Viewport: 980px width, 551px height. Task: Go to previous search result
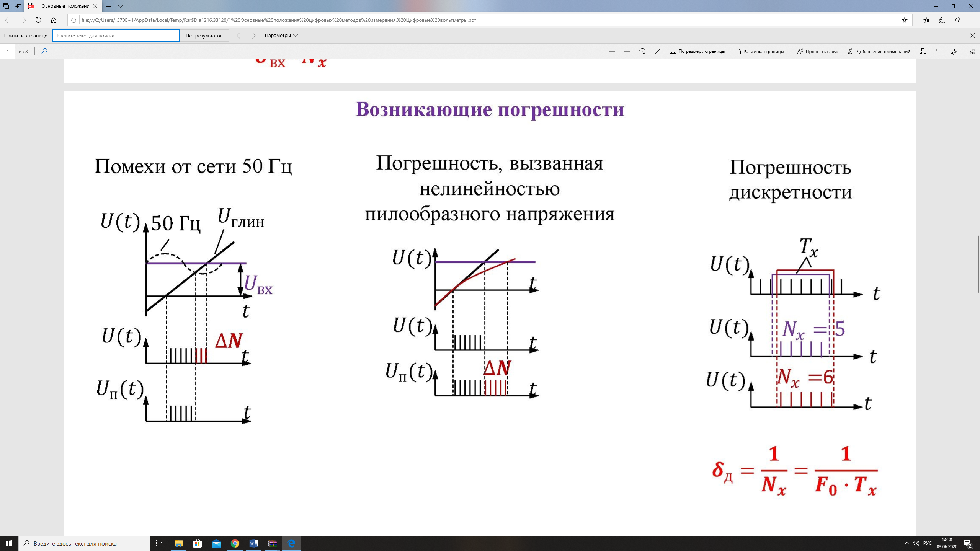pos(238,36)
